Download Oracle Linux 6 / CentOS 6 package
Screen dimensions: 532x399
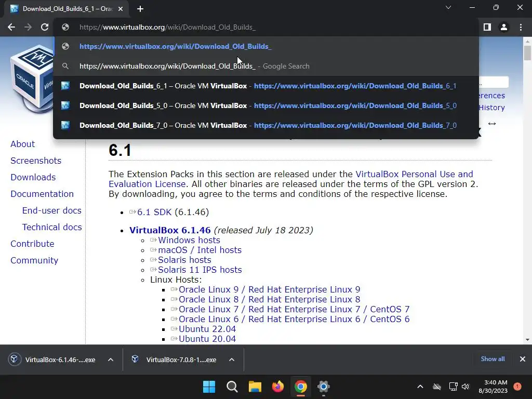click(294, 319)
